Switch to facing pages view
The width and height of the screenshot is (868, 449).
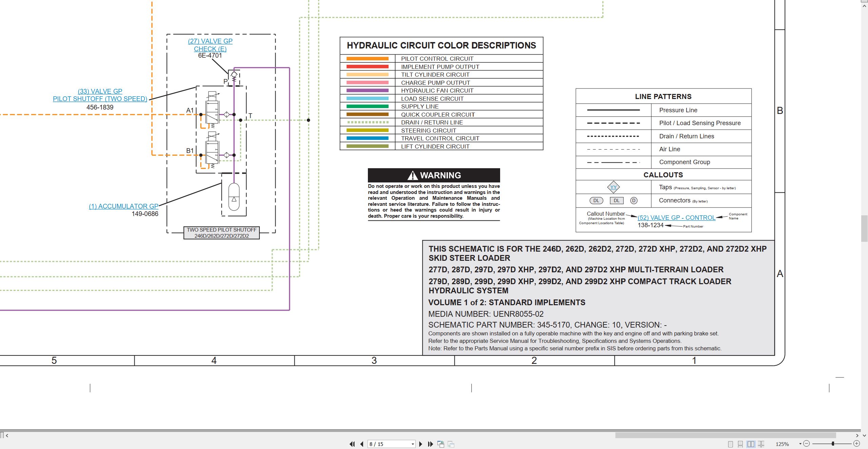point(751,444)
